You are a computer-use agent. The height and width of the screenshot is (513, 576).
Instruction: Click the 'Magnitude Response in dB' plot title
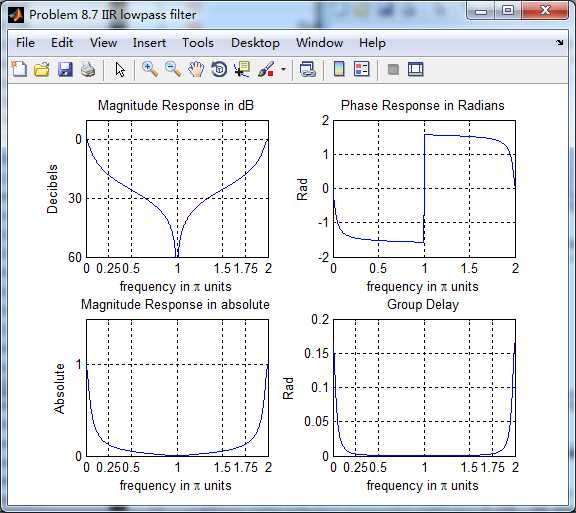[176, 105]
